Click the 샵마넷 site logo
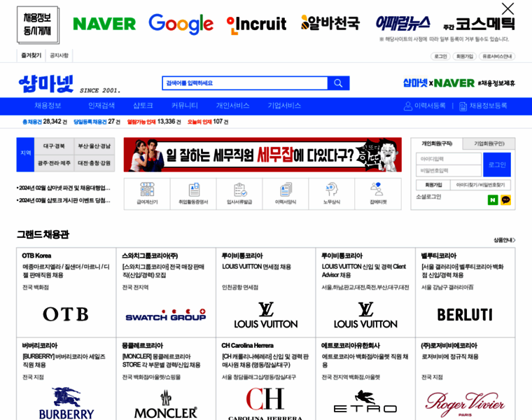 (46, 84)
